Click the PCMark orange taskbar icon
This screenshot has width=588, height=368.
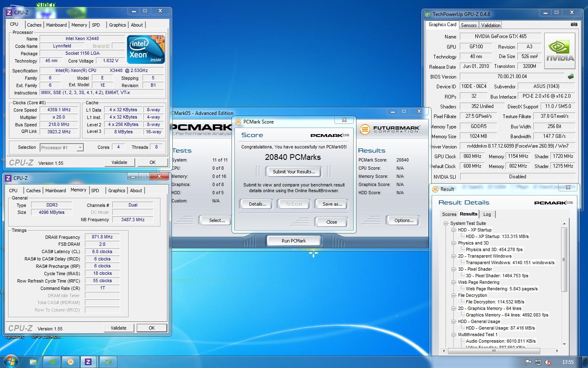click(x=71, y=362)
